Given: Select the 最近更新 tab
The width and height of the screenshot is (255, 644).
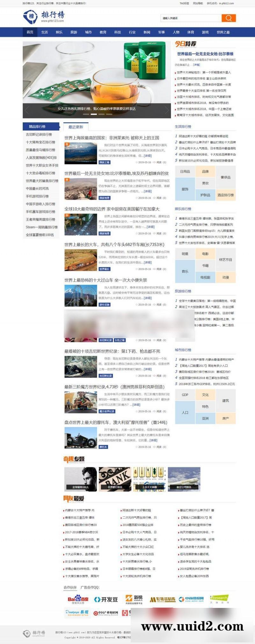Looking at the screenshot, I should pos(76,127).
